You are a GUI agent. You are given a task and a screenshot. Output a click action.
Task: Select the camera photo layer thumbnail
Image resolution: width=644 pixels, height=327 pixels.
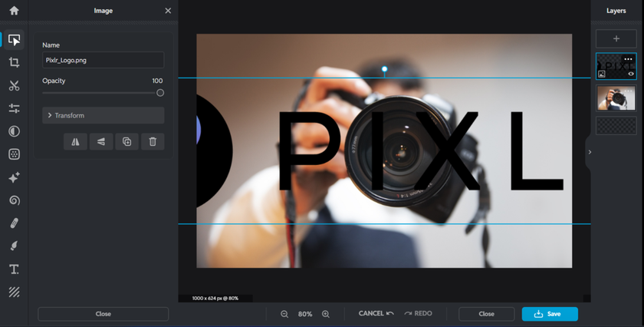[x=616, y=98]
